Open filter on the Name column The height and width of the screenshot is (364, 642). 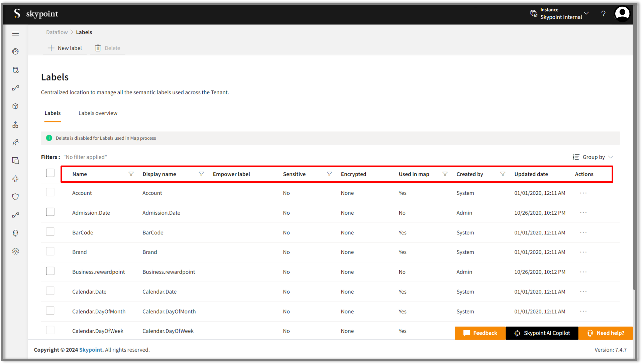coord(131,174)
